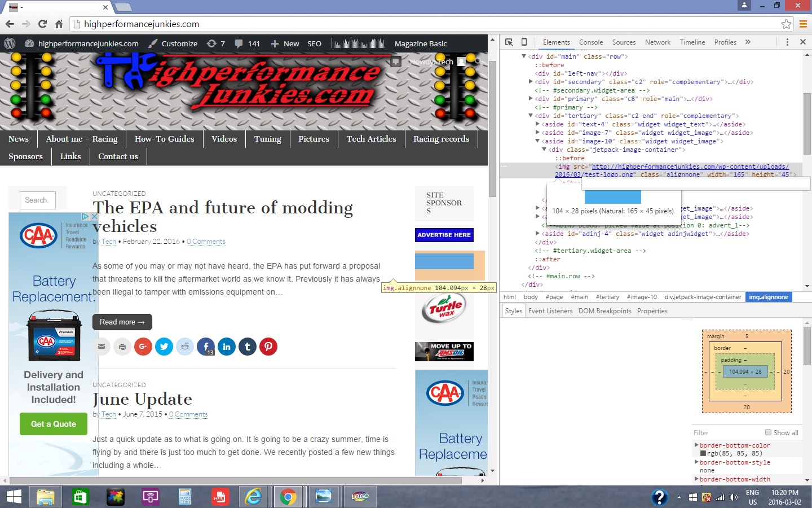Share the post via the Twitter icon
The image size is (812, 508).
164,347
